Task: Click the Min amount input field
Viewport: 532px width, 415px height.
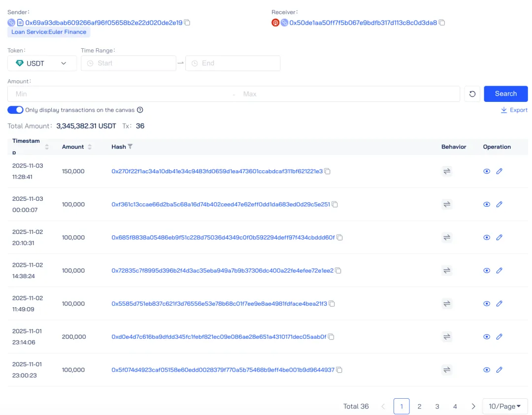Action: pos(118,94)
